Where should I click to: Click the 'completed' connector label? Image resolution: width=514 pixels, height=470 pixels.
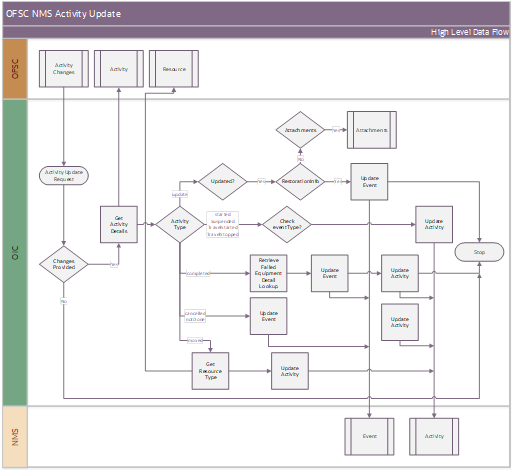(x=198, y=273)
